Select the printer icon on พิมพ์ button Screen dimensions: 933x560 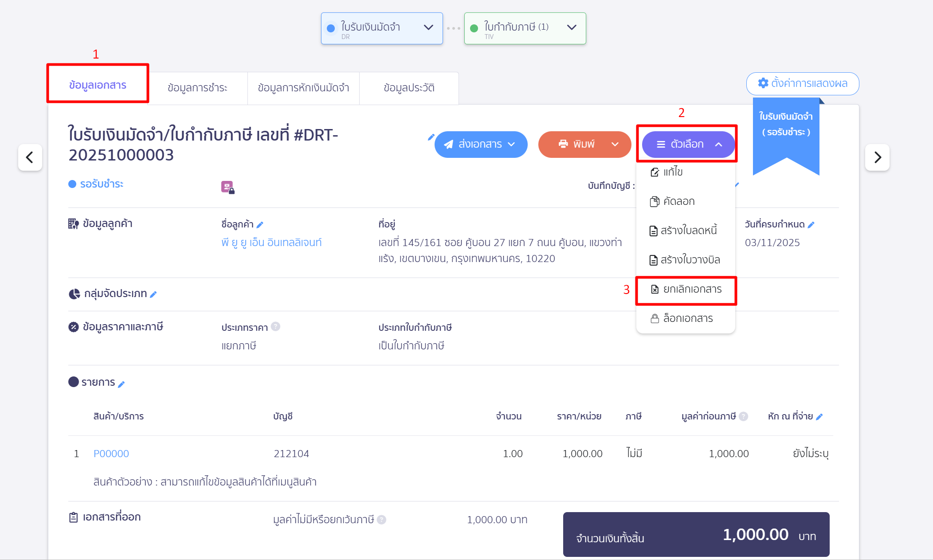click(563, 144)
